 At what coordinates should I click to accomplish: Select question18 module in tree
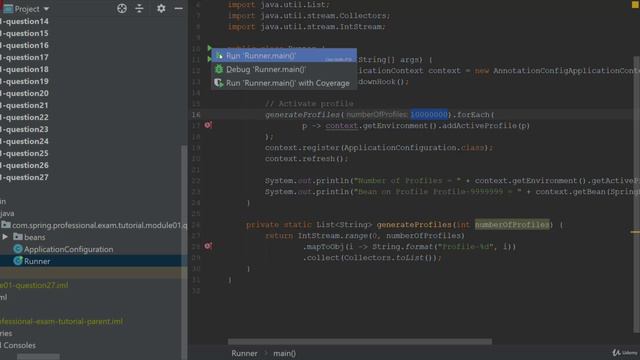click(24, 69)
